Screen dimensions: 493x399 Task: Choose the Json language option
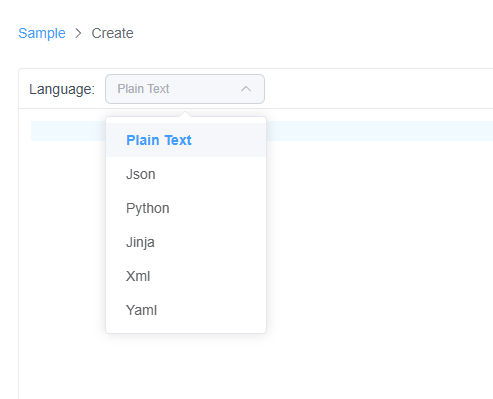click(186, 174)
